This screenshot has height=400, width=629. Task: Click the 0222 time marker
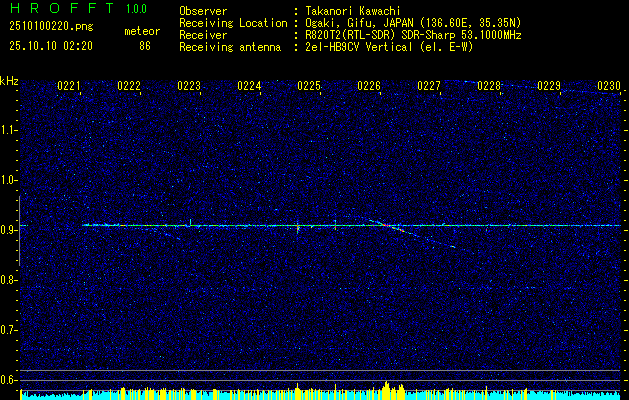point(129,86)
